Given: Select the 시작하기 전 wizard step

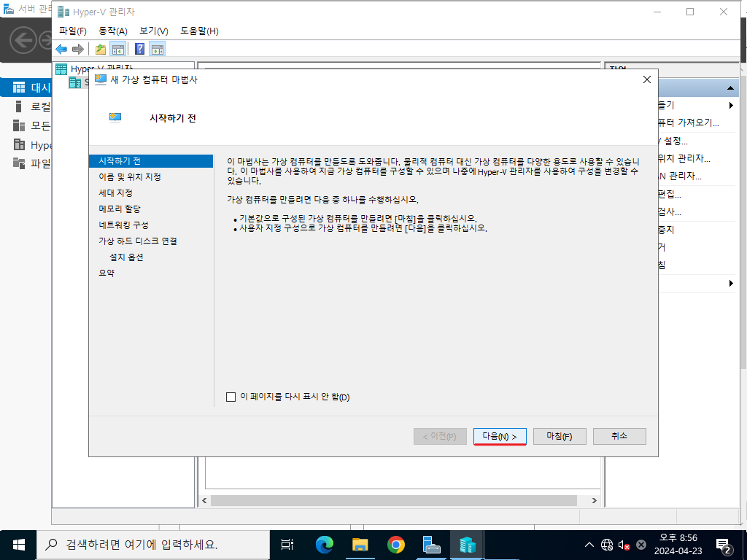Looking at the screenshot, I should click(x=150, y=161).
